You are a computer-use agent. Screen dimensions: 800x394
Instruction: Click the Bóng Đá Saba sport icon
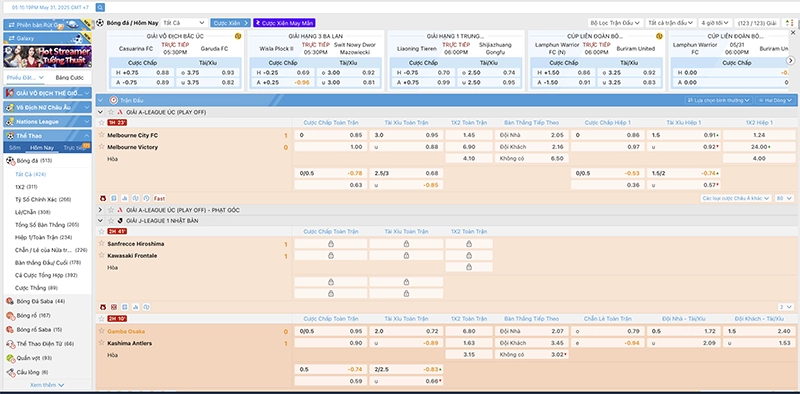coord(10,301)
